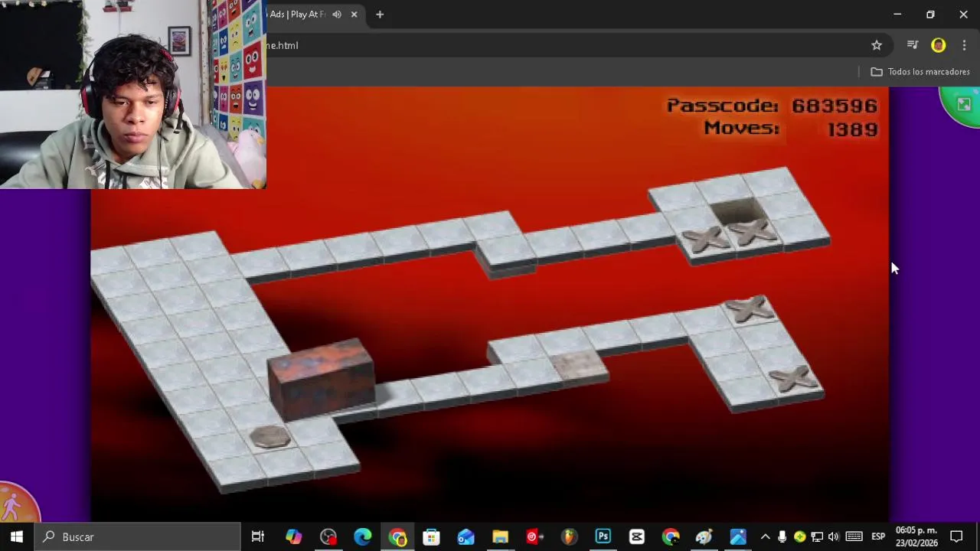Open OBS Studio from the taskbar
Viewport: 980px width, 551px height.
[328, 537]
